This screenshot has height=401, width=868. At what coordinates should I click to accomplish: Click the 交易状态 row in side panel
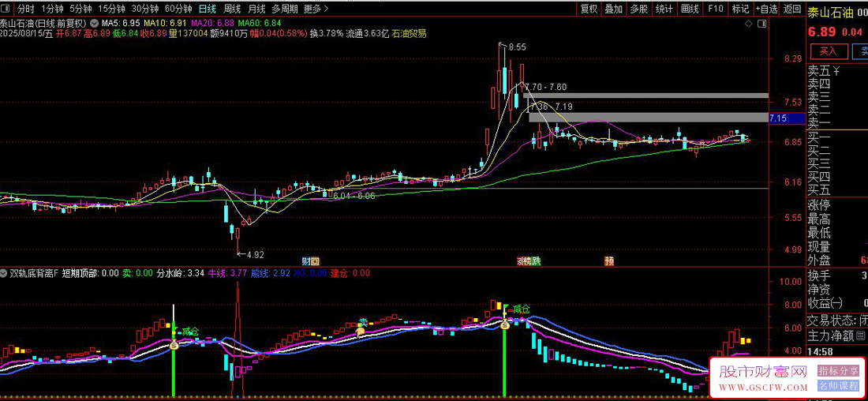(837, 320)
